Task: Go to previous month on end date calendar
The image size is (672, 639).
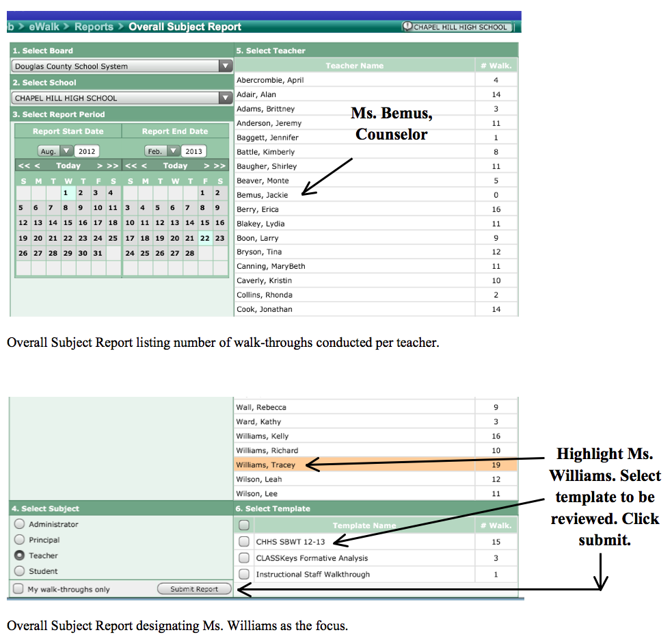Action: tap(144, 166)
